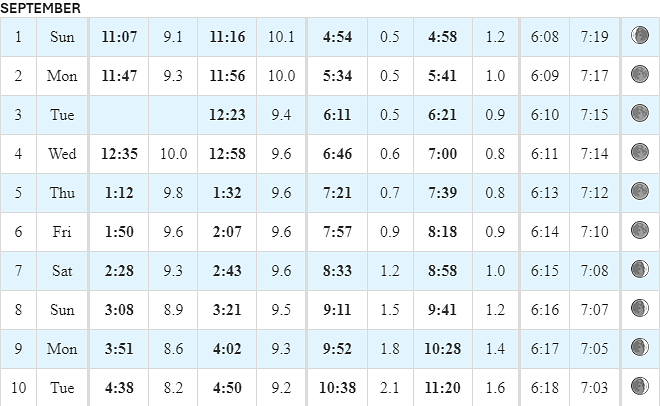Click the 2.1 tide height value
660x406 pixels.
(x=389, y=387)
